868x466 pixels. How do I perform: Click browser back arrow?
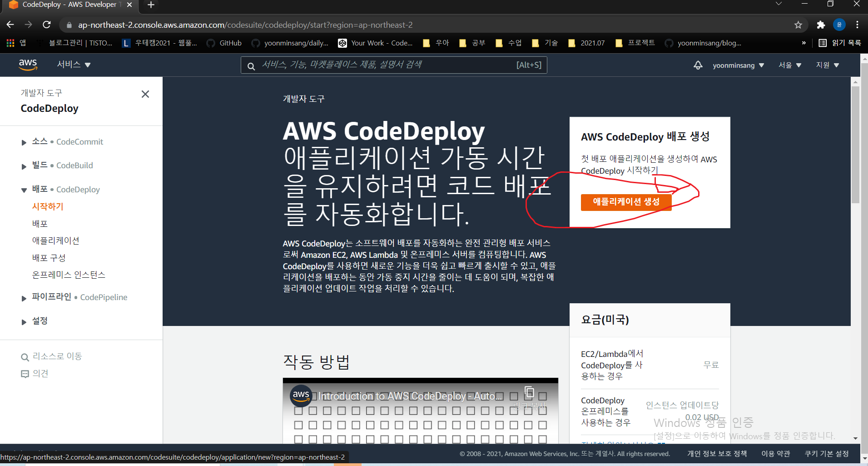[10, 25]
